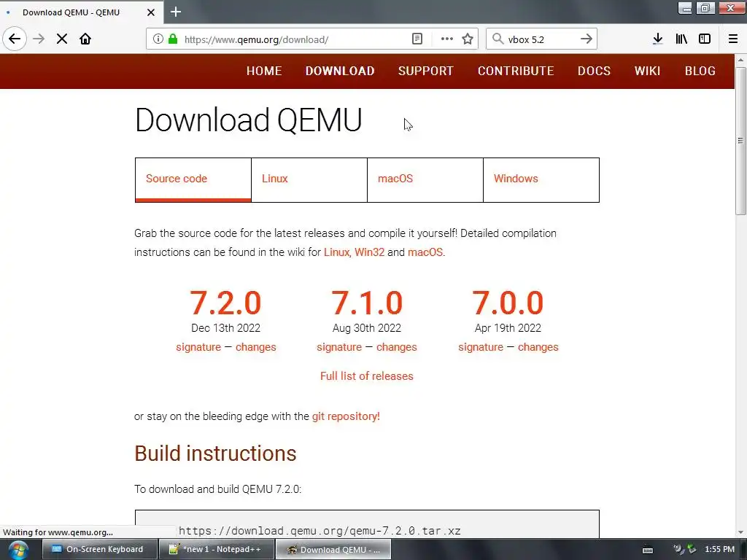The height and width of the screenshot is (560, 747).
Task: Click the vertical scrollbar thumb
Action: pyautogui.click(x=740, y=141)
